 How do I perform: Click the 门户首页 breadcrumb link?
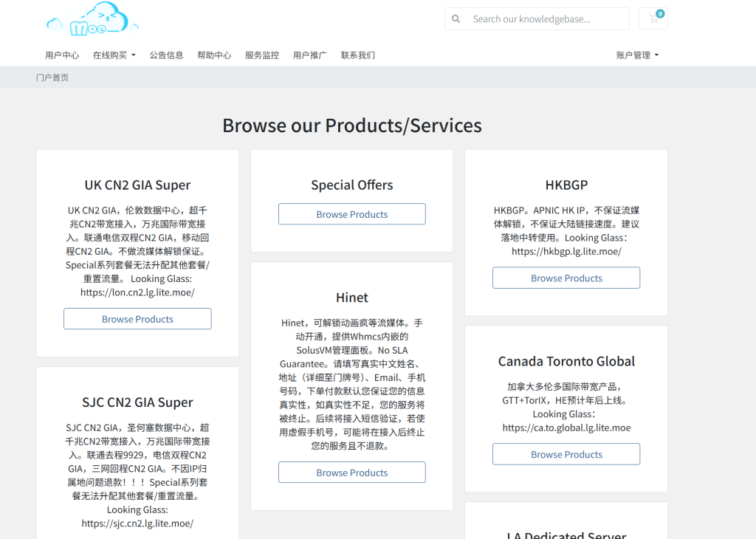52,78
